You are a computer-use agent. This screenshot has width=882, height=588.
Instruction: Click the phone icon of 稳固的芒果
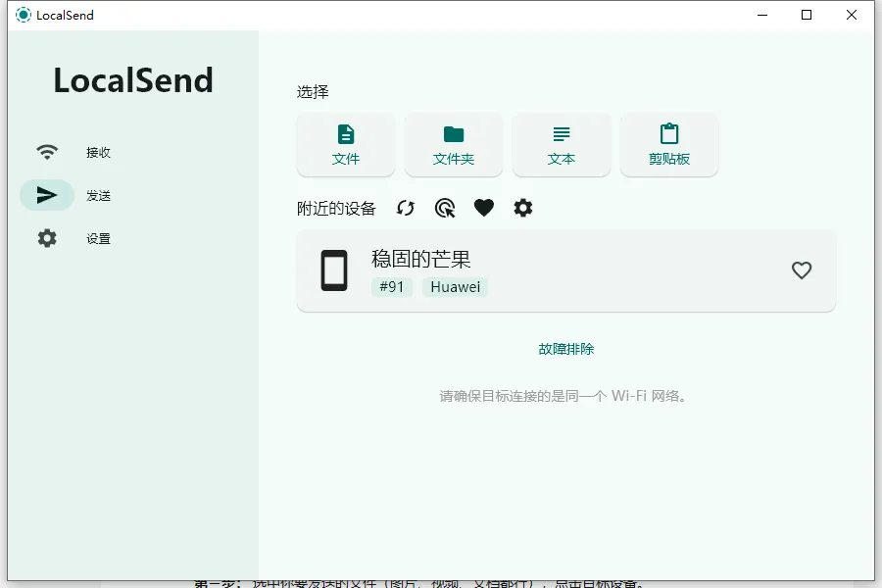334,270
